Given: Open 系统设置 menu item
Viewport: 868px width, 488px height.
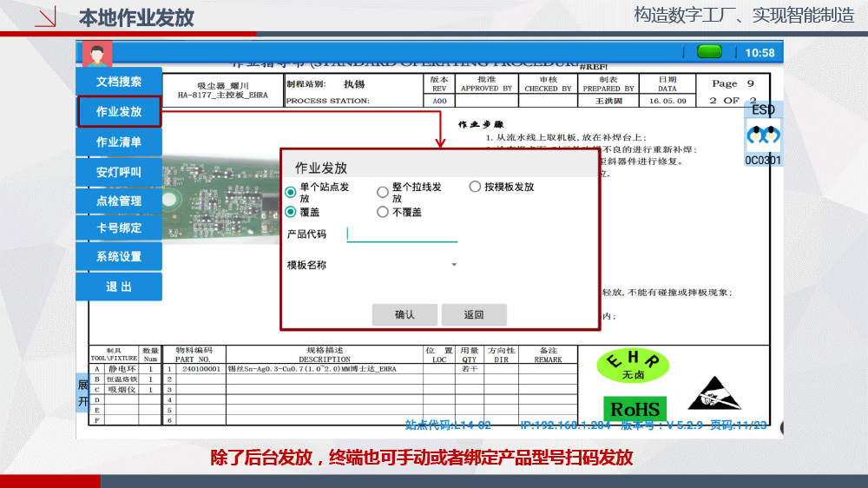Looking at the screenshot, I should [119, 257].
